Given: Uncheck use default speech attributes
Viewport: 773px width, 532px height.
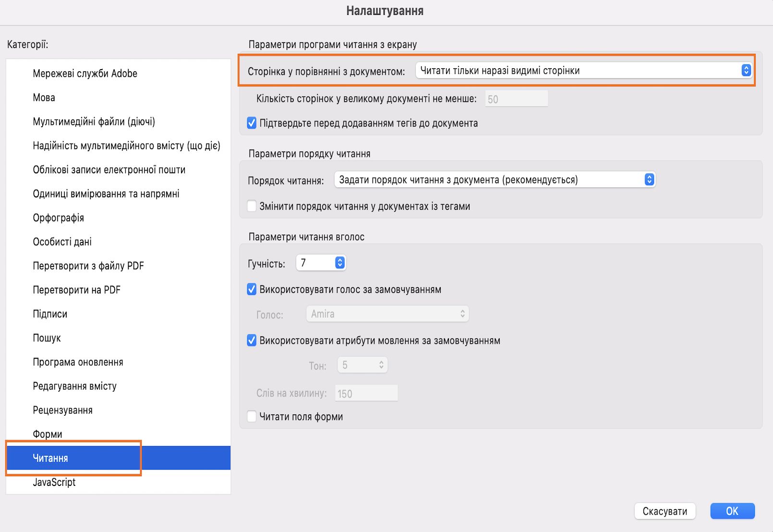Looking at the screenshot, I should tap(252, 340).
